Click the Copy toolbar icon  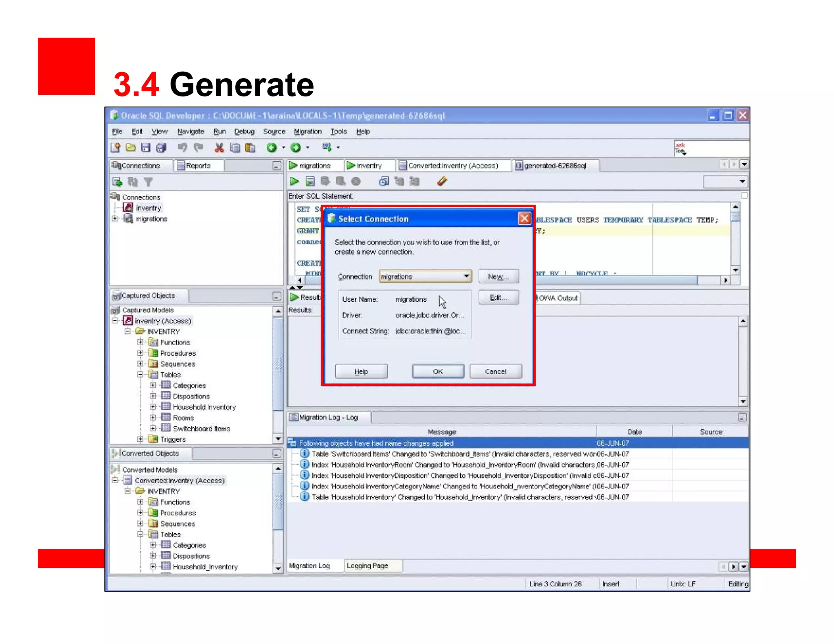[235, 147]
